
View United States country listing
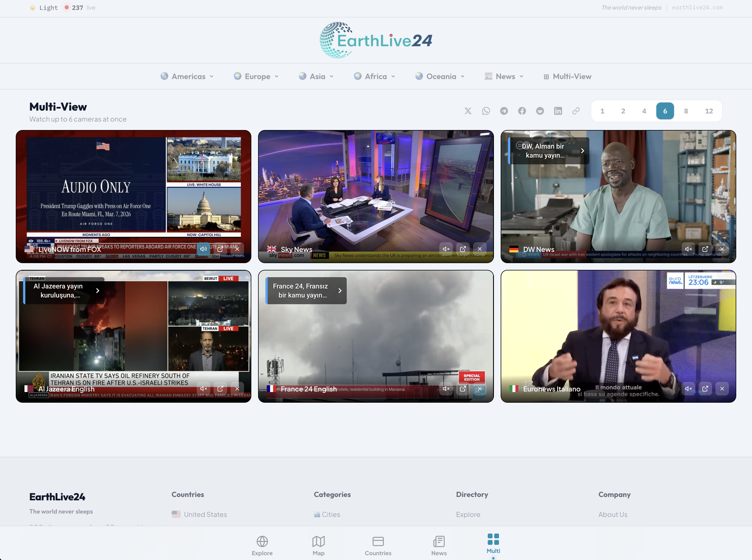(205, 514)
